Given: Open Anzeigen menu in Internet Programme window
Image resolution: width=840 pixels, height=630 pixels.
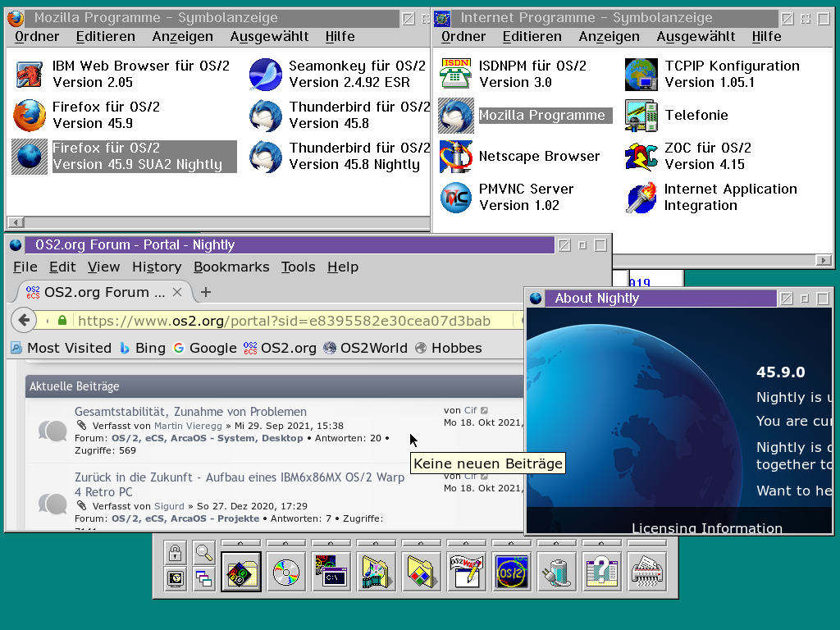Looking at the screenshot, I should (x=609, y=36).
